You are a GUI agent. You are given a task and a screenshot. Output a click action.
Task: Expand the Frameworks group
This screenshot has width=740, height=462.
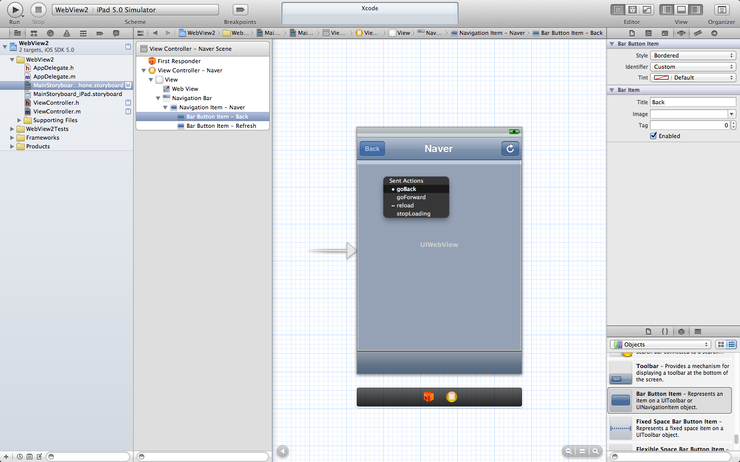pos(12,138)
